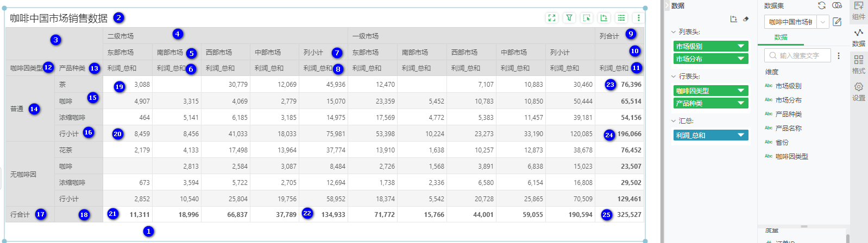Click the selection cursor icon in table toolbar

587,18
